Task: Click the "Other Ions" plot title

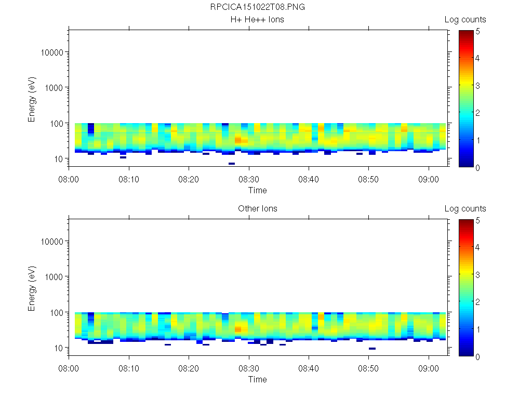Action: [x=258, y=208]
